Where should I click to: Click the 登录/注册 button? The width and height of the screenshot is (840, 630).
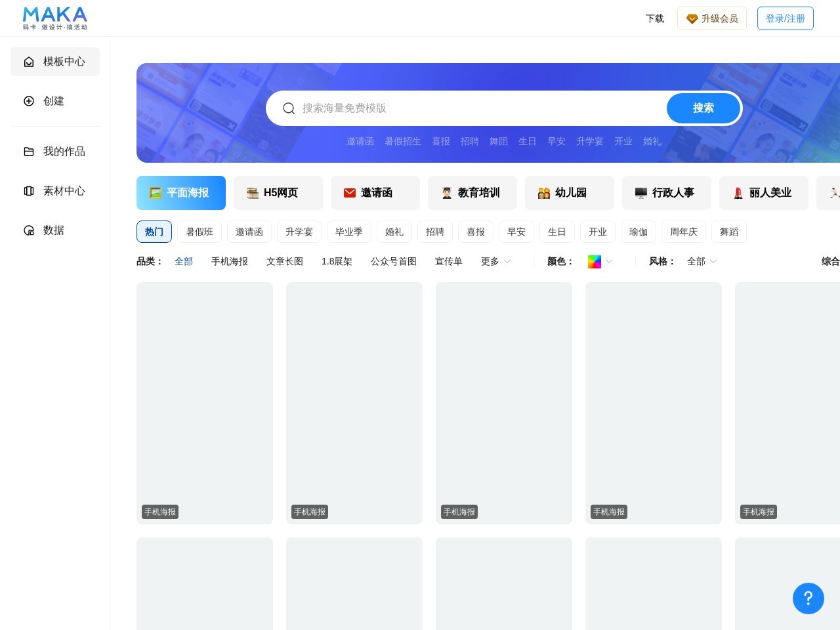(x=785, y=18)
